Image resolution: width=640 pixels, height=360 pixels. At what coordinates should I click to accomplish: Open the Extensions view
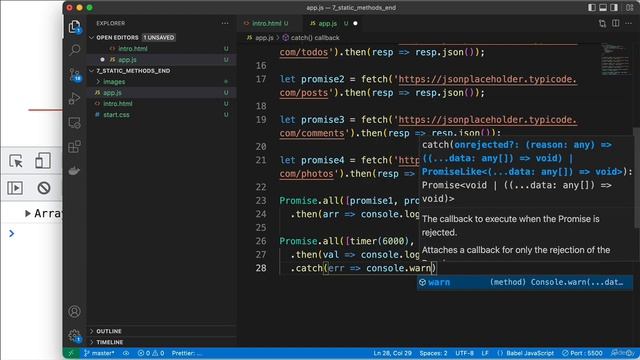75,147
